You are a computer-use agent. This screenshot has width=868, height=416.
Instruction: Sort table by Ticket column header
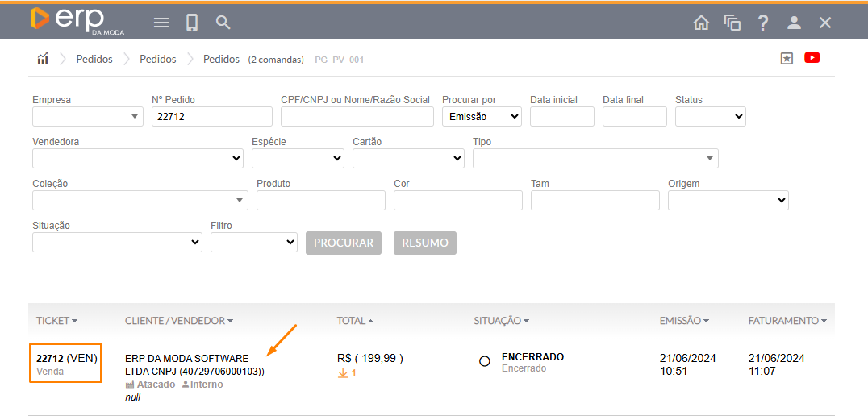(x=56, y=321)
